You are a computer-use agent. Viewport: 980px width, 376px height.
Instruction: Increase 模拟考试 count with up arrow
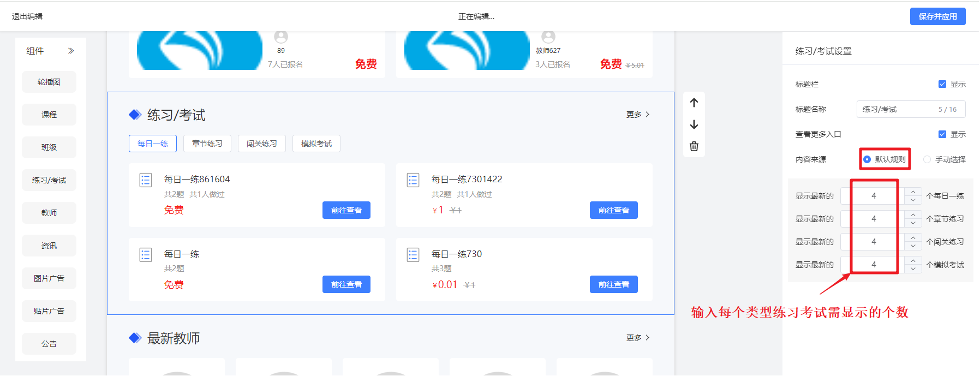click(x=913, y=261)
